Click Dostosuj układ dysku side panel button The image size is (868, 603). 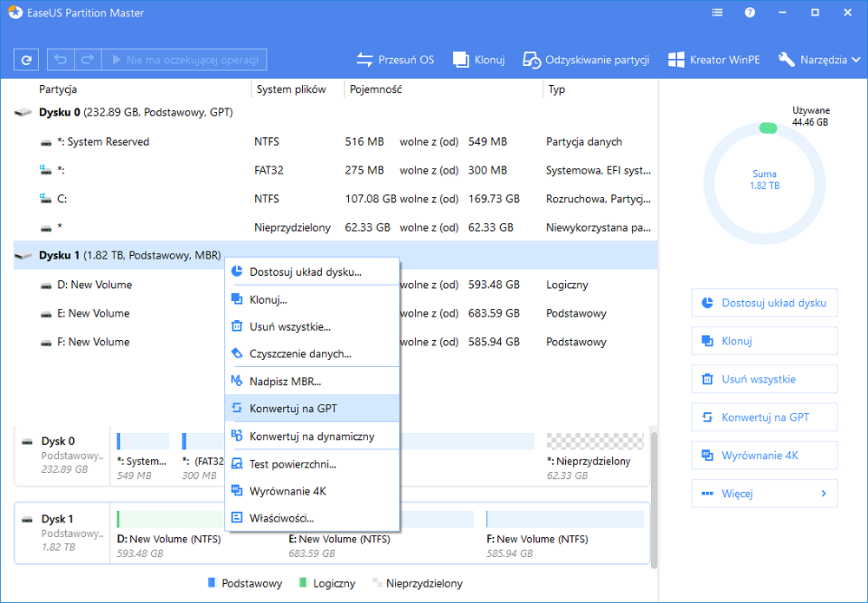click(765, 303)
